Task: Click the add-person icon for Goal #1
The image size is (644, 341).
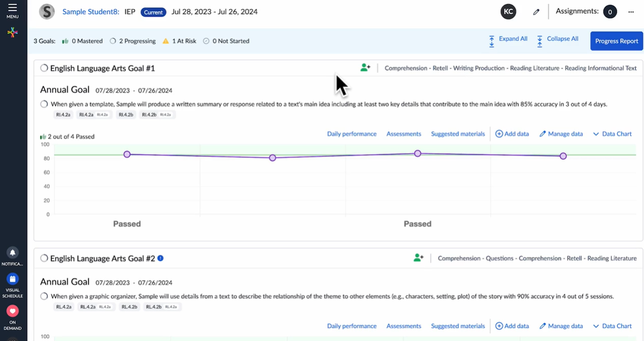Action: click(365, 68)
